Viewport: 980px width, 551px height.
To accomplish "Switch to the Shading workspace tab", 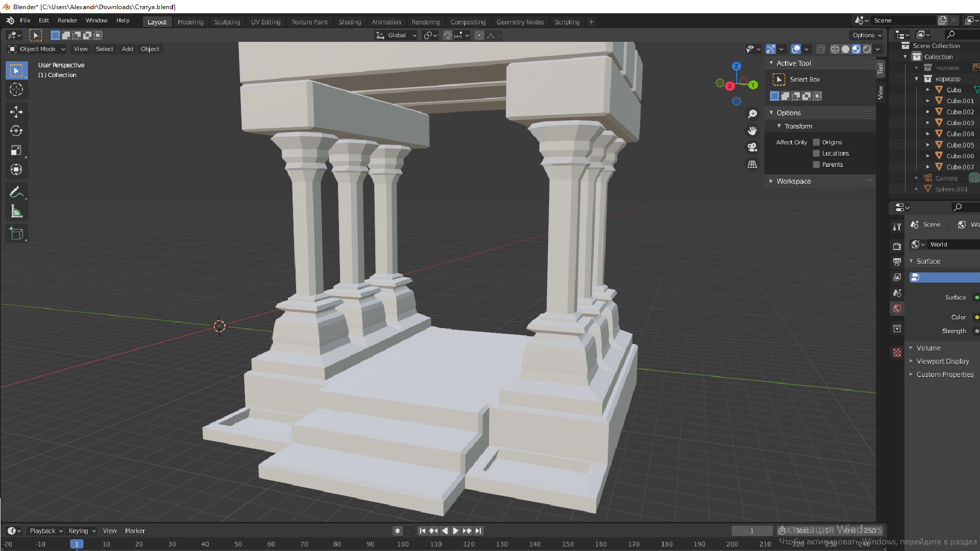I will 350,22.
